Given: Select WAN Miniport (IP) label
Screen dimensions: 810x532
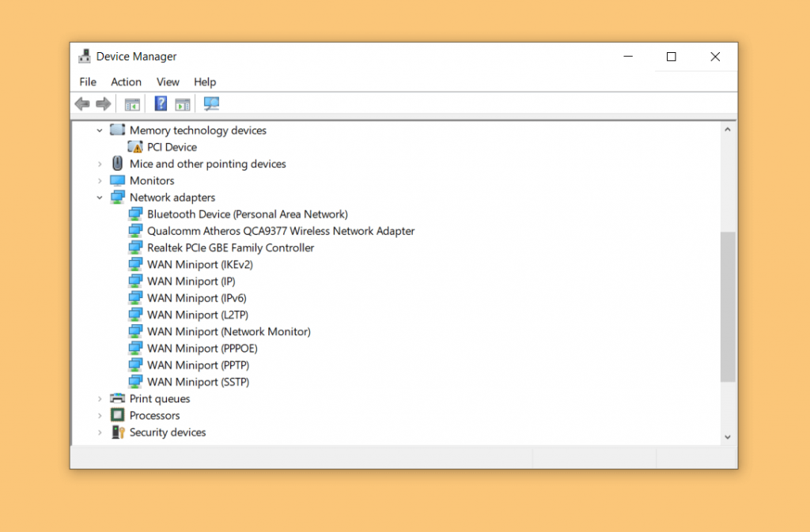Looking at the screenshot, I should click(191, 281).
